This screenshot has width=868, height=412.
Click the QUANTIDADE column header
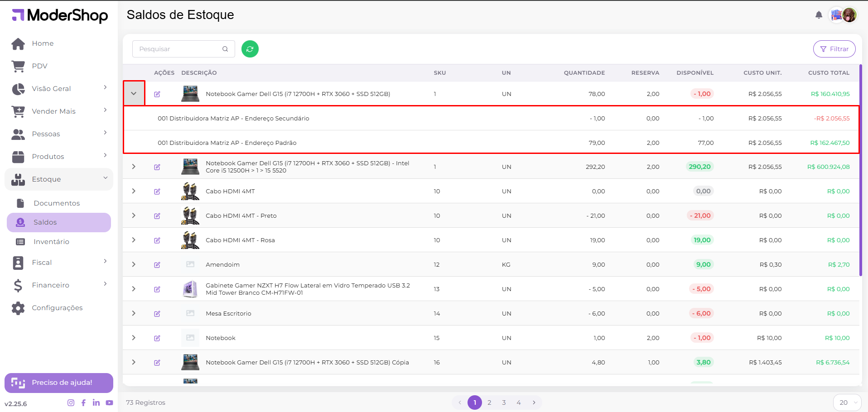(584, 73)
